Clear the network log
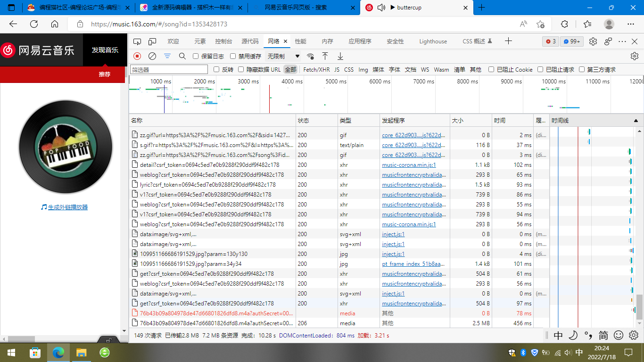This screenshot has height=362, width=644. click(152, 56)
